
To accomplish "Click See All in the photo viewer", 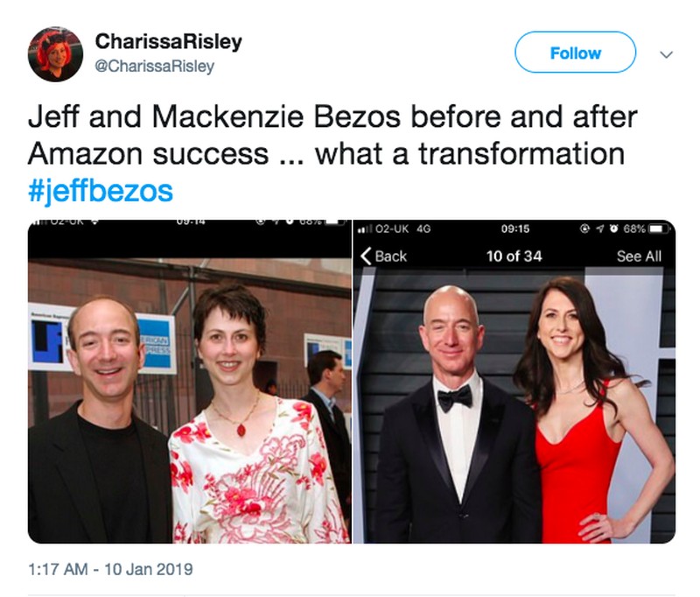I will pyautogui.click(x=639, y=256).
